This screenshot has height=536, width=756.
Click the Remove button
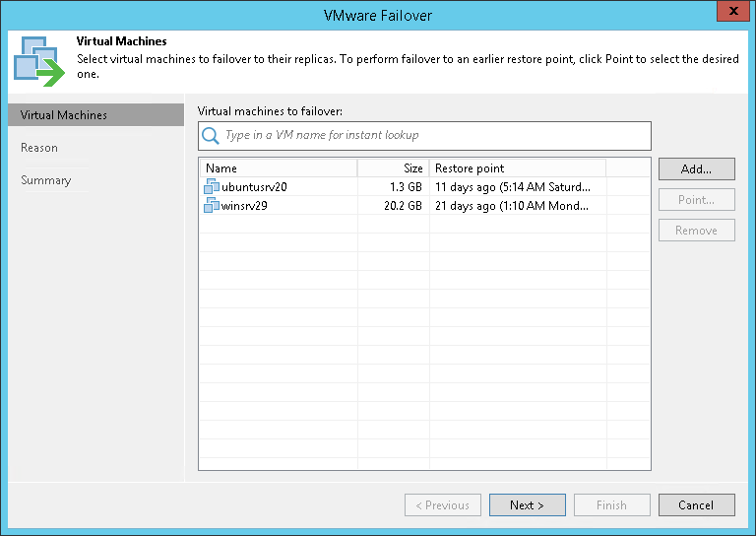697,231
